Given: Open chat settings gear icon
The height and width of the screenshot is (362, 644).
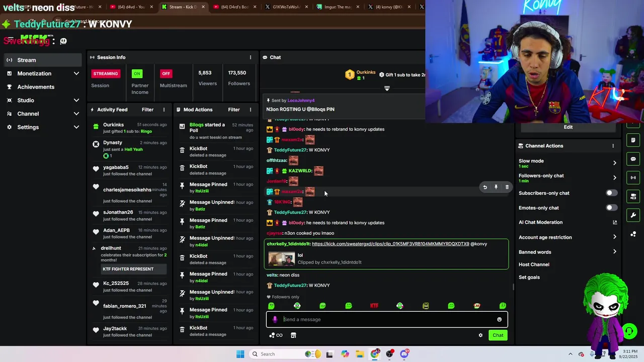Looking at the screenshot, I should [480, 335].
